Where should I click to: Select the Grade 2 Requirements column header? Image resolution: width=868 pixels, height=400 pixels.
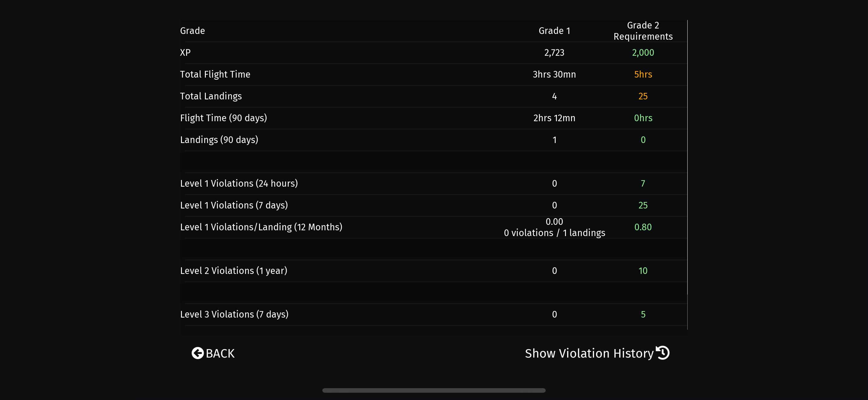[x=643, y=31]
